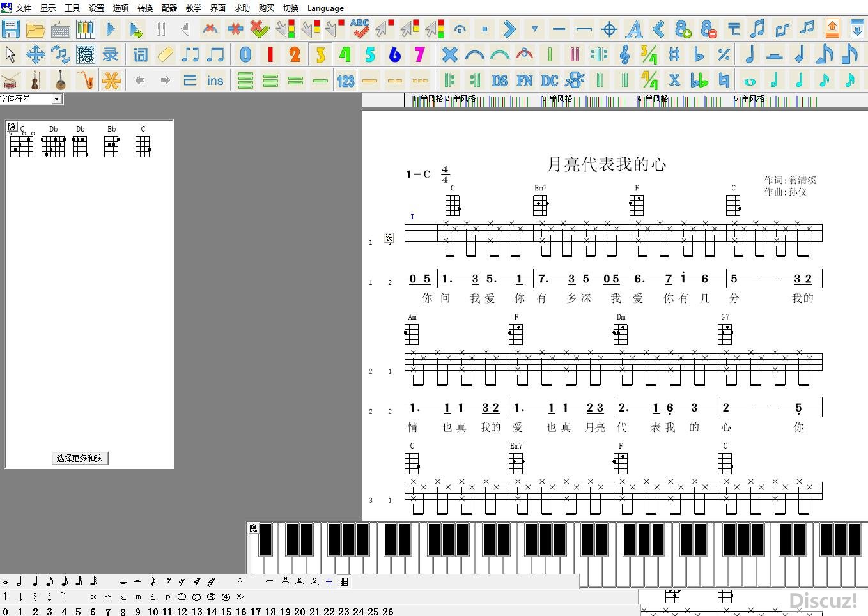The height and width of the screenshot is (616, 868).
Task: Click the small down triangle toolbar icon
Action: [x=534, y=29]
